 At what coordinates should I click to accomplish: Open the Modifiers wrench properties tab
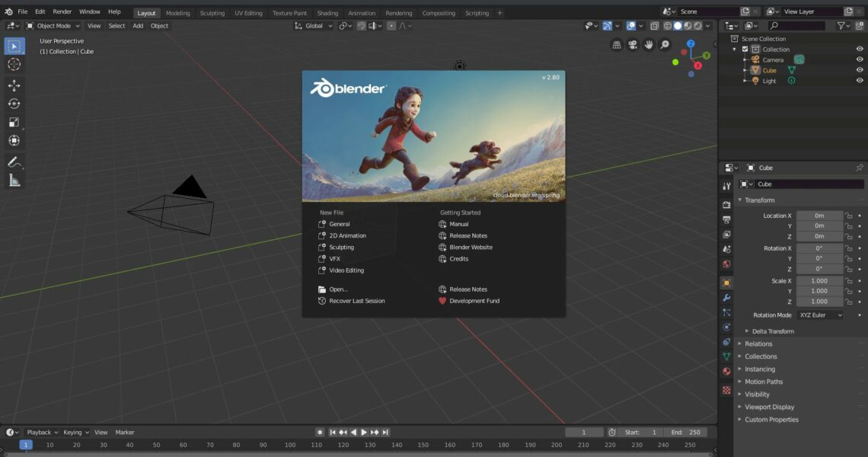(x=726, y=298)
